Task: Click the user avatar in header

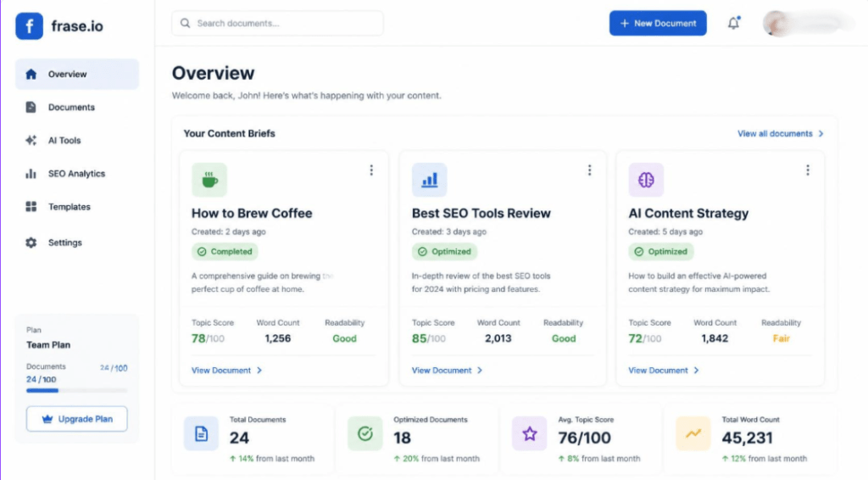Action: (776, 24)
